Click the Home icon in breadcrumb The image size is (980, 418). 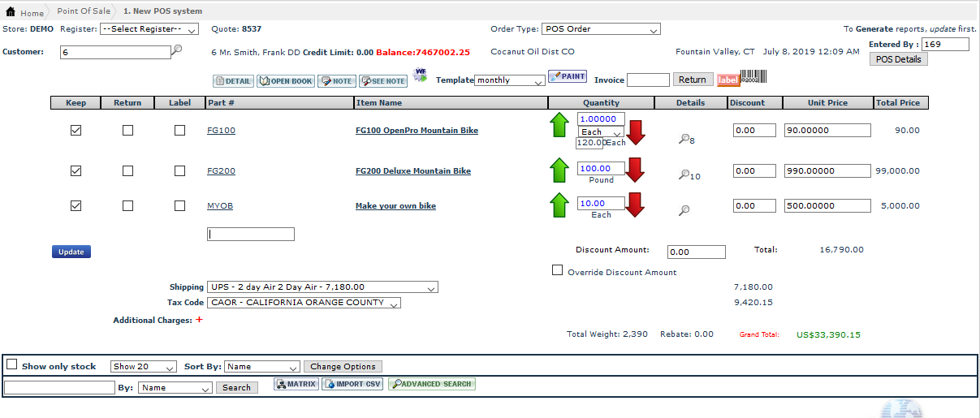point(11,12)
